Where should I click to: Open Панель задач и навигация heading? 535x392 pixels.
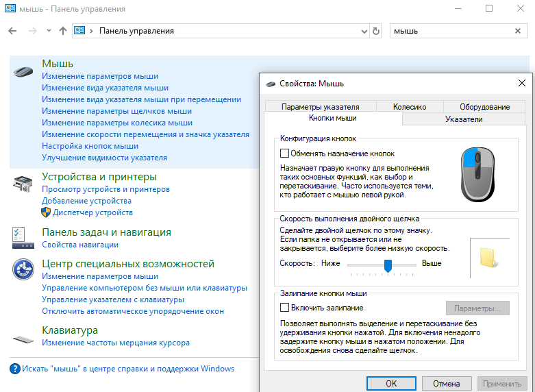[106, 232]
